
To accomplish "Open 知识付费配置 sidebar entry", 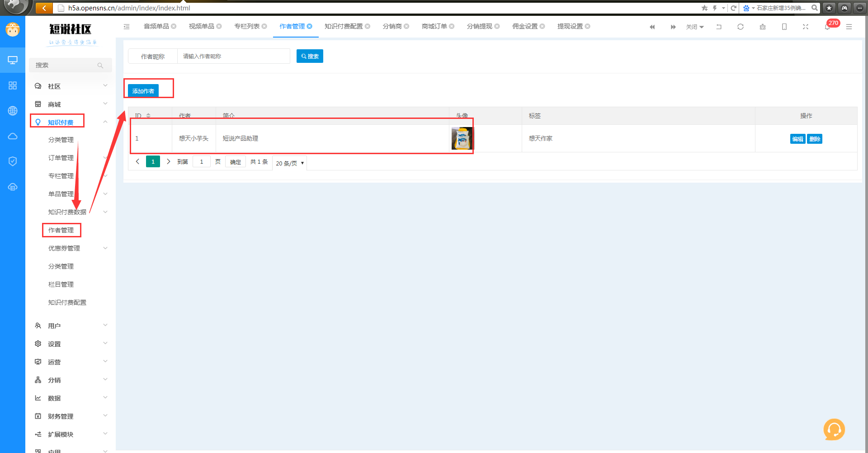I will point(67,302).
